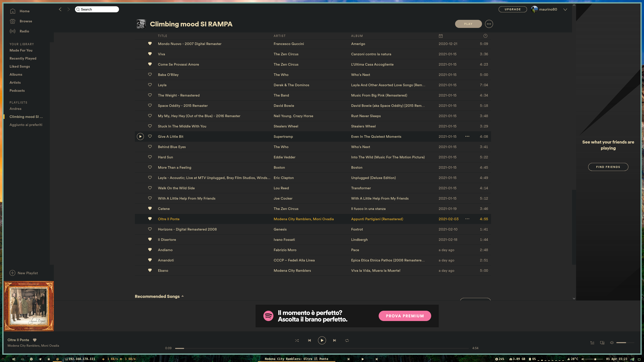Screen dimensions: 644x362
Task: Like the song Baba O'Riley
Action: (x=150, y=74)
